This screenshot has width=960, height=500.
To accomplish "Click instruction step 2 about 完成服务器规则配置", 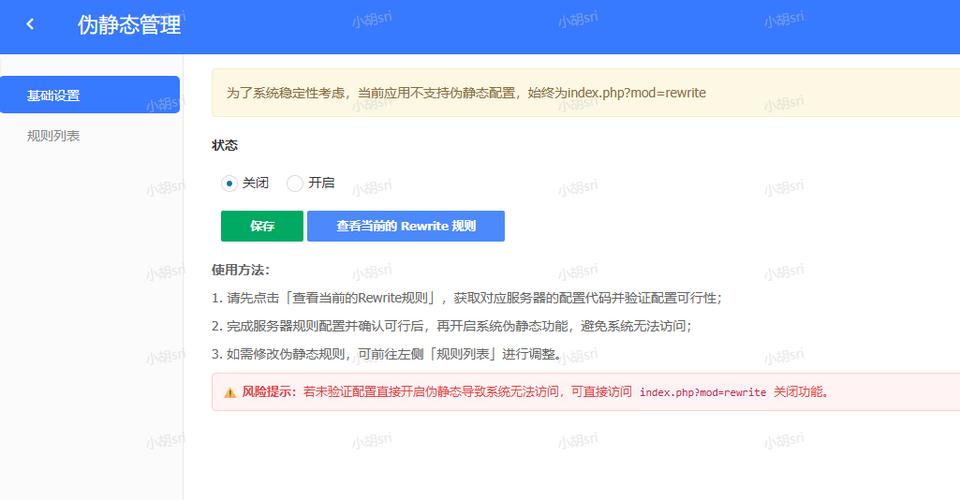I will click(x=452, y=326).
